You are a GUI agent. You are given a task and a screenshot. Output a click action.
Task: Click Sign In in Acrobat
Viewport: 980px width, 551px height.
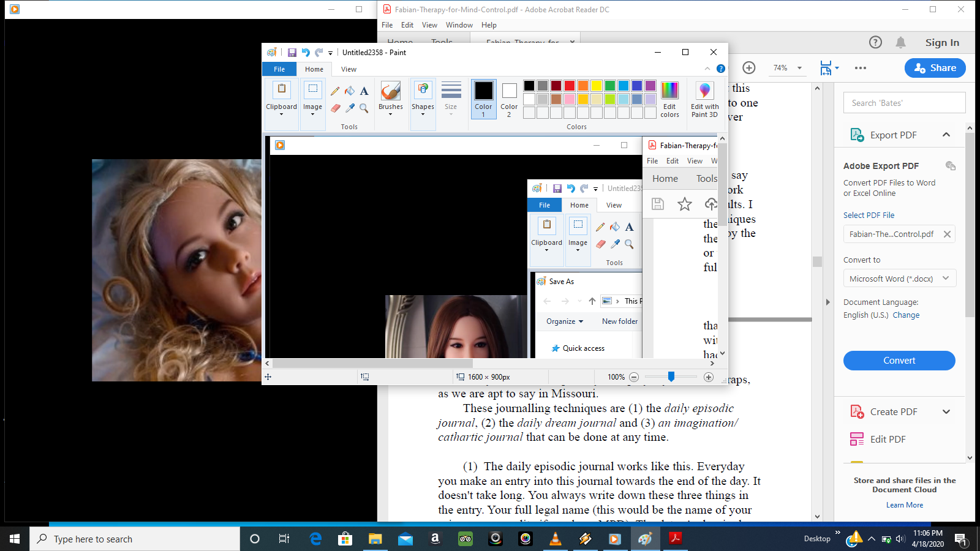coord(942,42)
